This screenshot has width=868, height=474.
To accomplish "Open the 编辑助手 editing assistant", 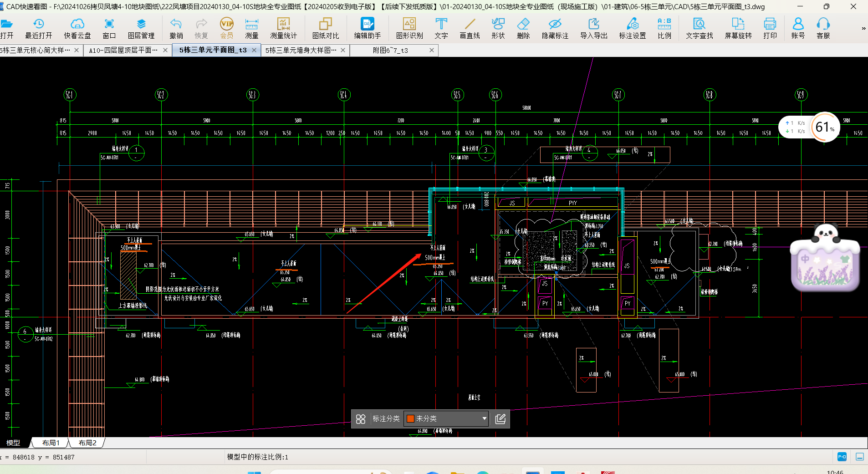I will pyautogui.click(x=368, y=28).
